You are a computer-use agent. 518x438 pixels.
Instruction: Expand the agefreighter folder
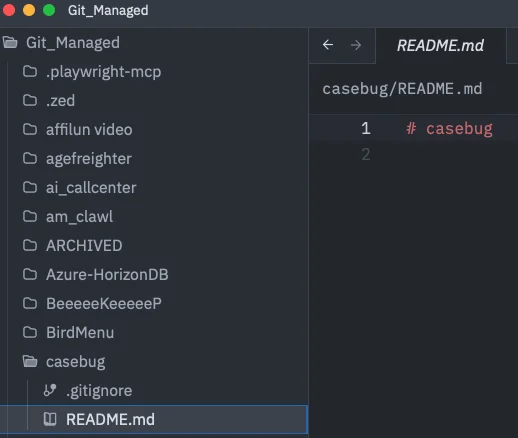(154, 158)
